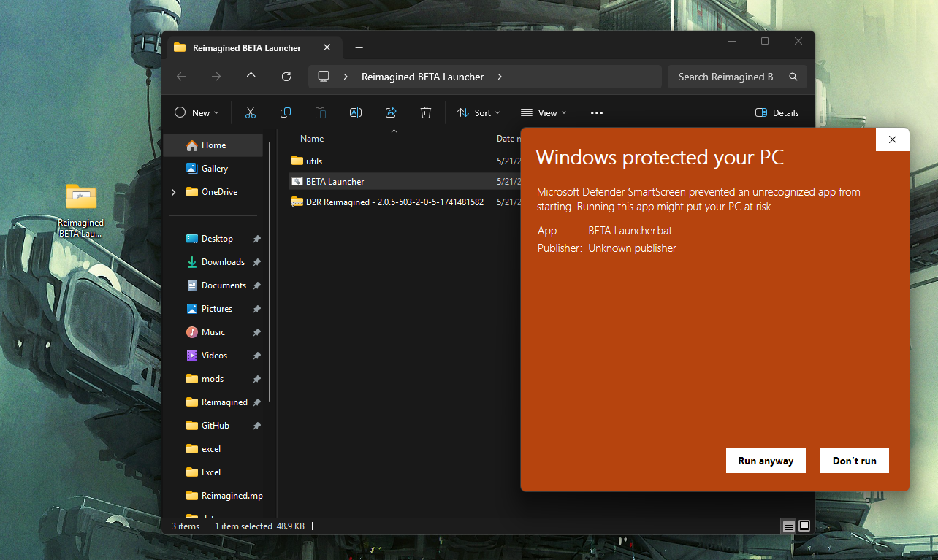This screenshot has width=938, height=560.
Task: Click Run anyway in SmartScreen dialog
Action: point(766,461)
